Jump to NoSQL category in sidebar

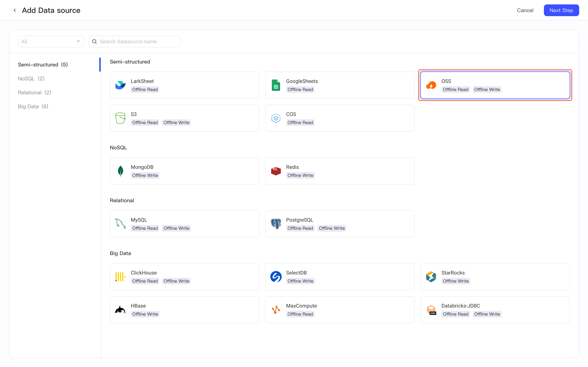(31, 78)
